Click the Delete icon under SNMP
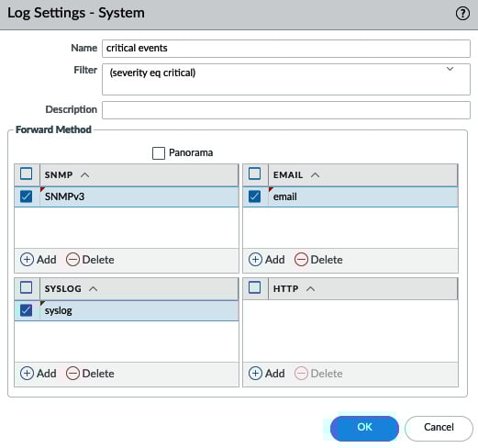This screenshot has width=478, height=448. coord(72,260)
